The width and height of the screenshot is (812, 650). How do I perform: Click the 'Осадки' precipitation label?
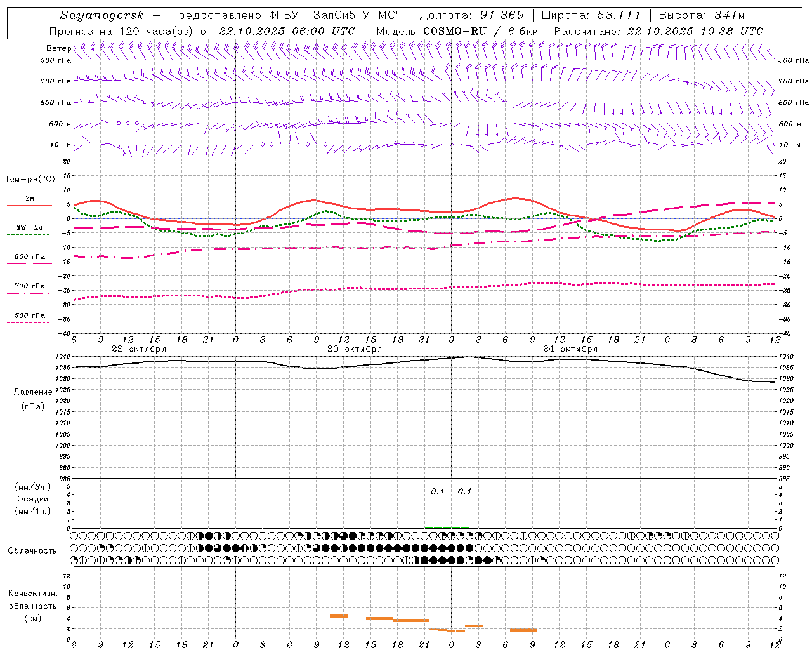(x=33, y=499)
